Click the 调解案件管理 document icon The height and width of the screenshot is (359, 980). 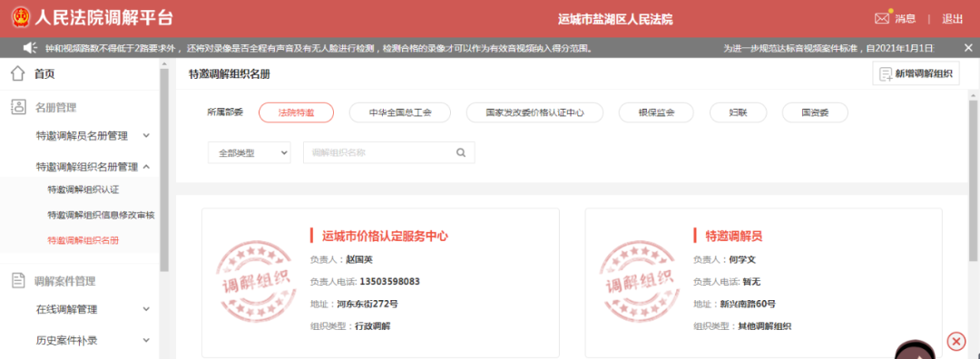coord(19,280)
